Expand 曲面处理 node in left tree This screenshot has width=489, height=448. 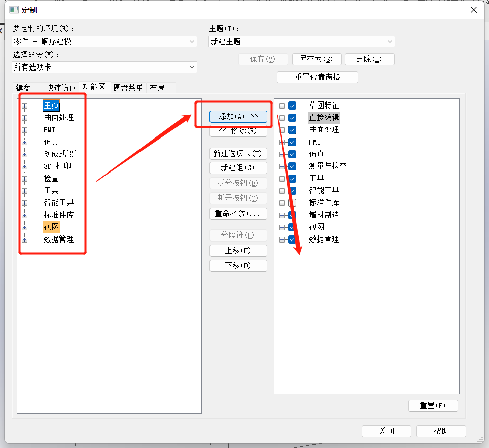[x=25, y=118]
